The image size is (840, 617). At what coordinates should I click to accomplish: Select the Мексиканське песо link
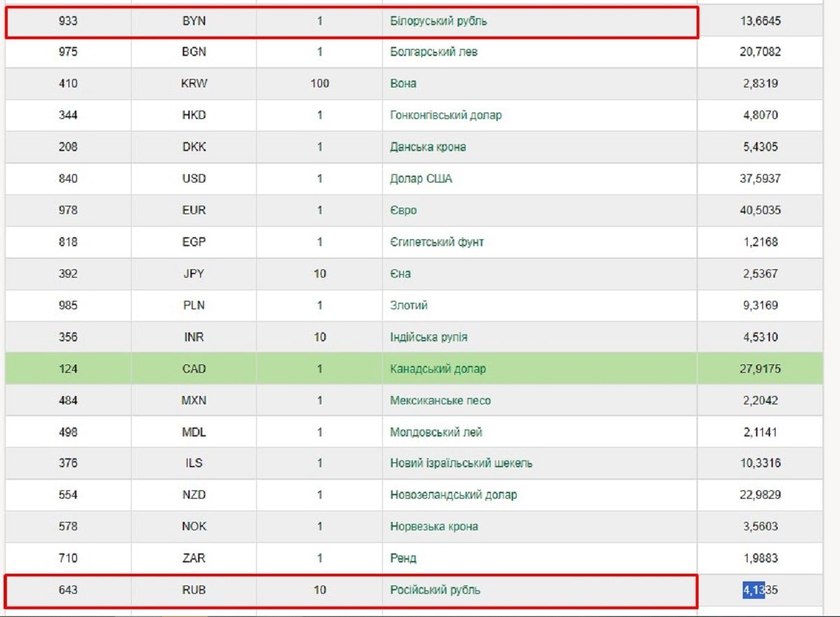coord(440,401)
